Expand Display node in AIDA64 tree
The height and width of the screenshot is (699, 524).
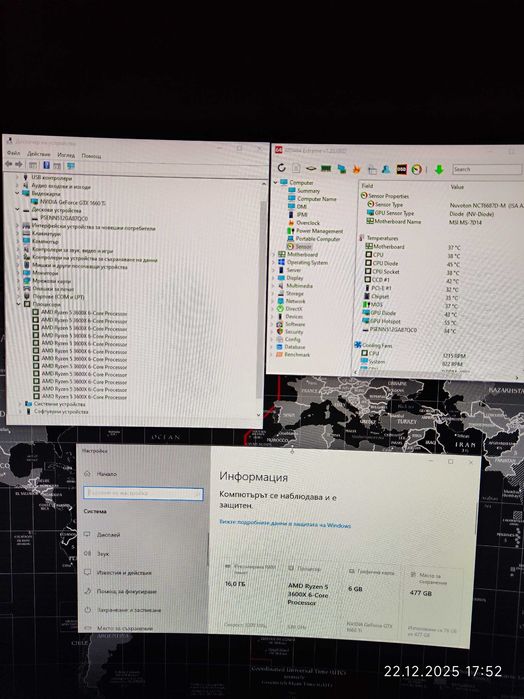tap(274, 277)
